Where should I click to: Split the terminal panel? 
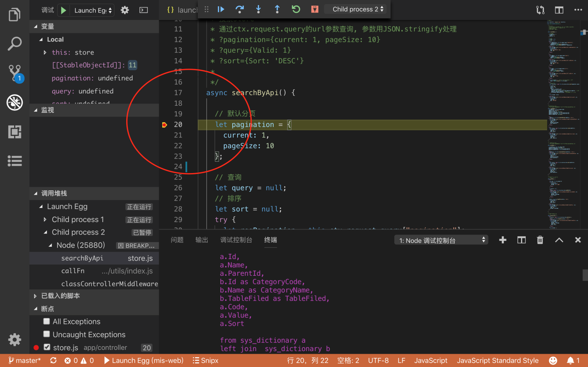point(521,240)
